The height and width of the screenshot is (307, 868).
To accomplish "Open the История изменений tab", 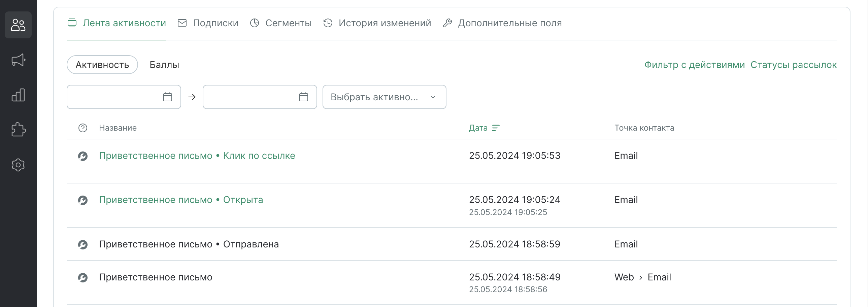I will tap(377, 23).
